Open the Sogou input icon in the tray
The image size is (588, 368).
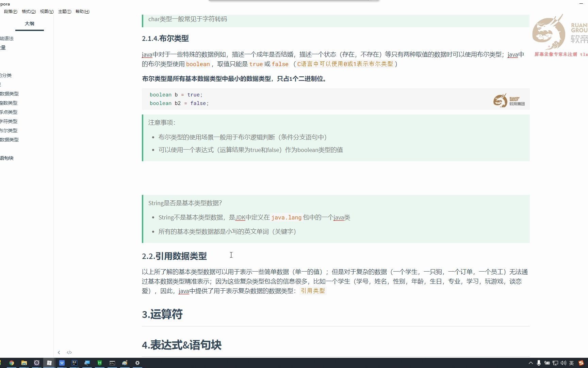581,363
